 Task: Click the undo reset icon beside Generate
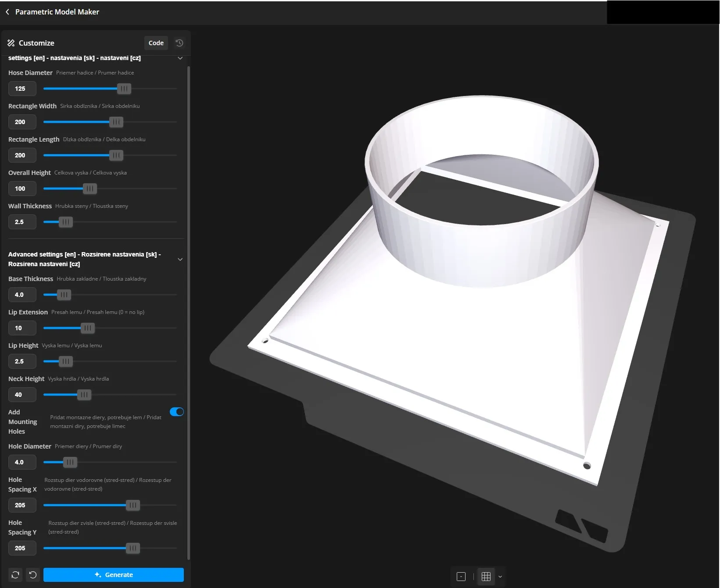[x=33, y=575]
